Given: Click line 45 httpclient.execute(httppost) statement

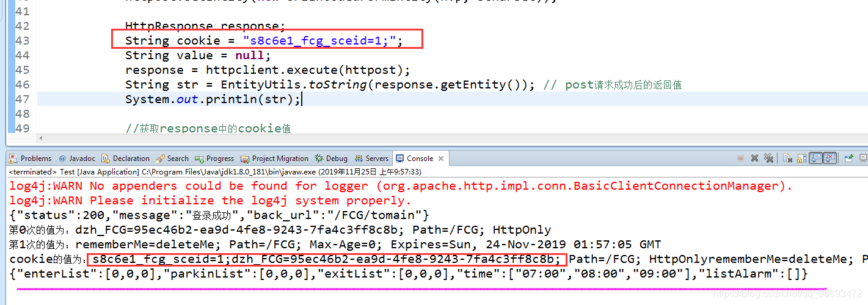Looking at the screenshot, I should tap(268, 70).
